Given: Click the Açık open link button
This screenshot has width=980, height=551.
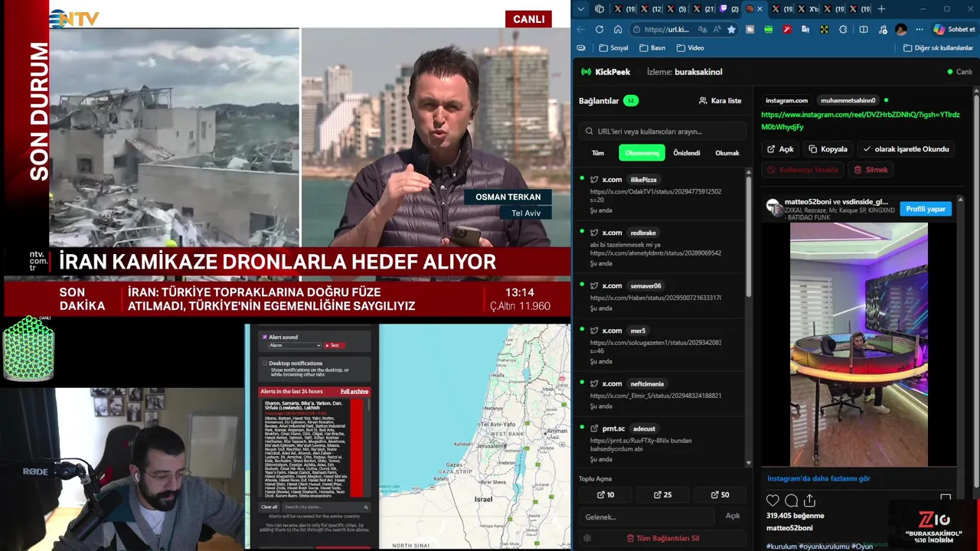Looking at the screenshot, I should pyautogui.click(x=781, y=149).
